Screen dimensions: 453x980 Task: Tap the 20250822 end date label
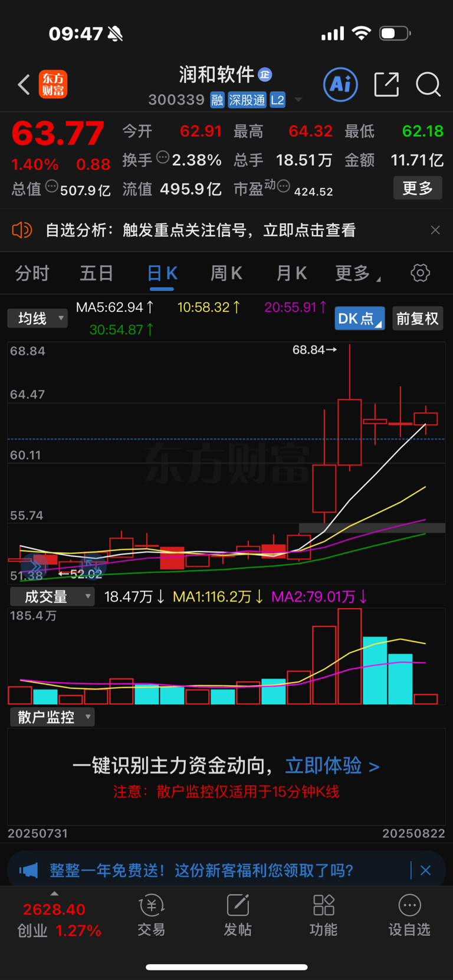pos(413,833)
